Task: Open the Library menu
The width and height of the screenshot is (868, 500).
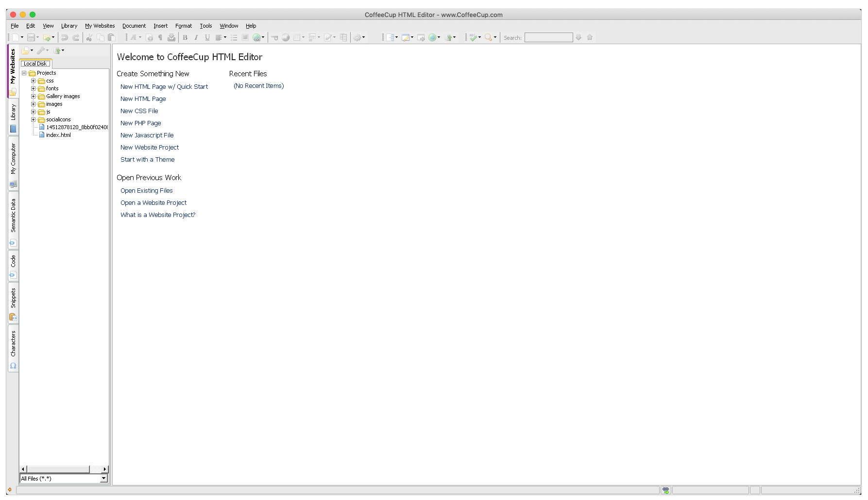Action: (69, 26)
